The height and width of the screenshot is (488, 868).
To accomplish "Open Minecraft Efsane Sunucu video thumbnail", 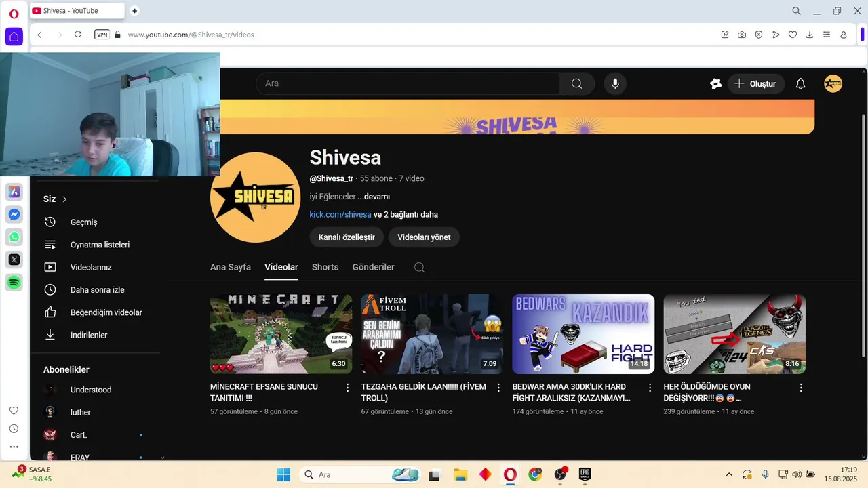I will [281, 334].
